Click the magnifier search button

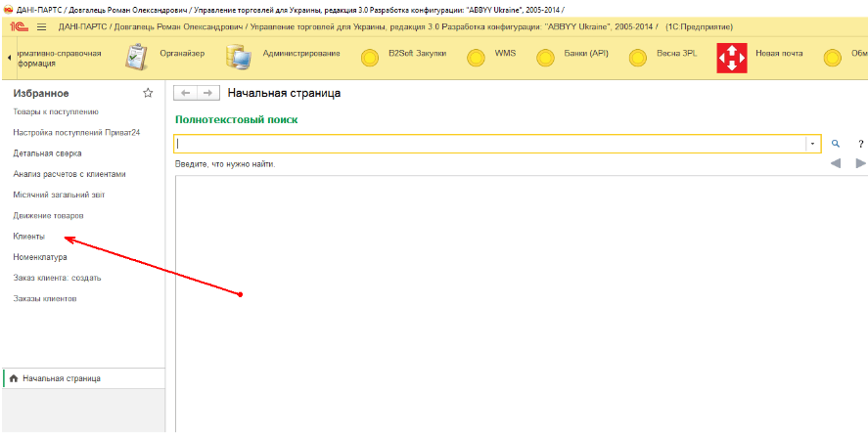[x=836, y=144]
